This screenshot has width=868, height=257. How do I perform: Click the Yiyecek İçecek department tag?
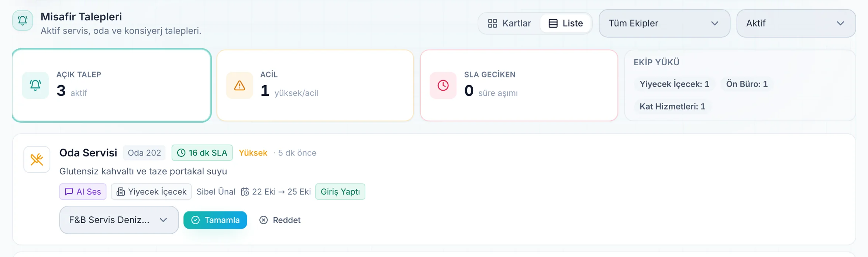coord(151,192)
